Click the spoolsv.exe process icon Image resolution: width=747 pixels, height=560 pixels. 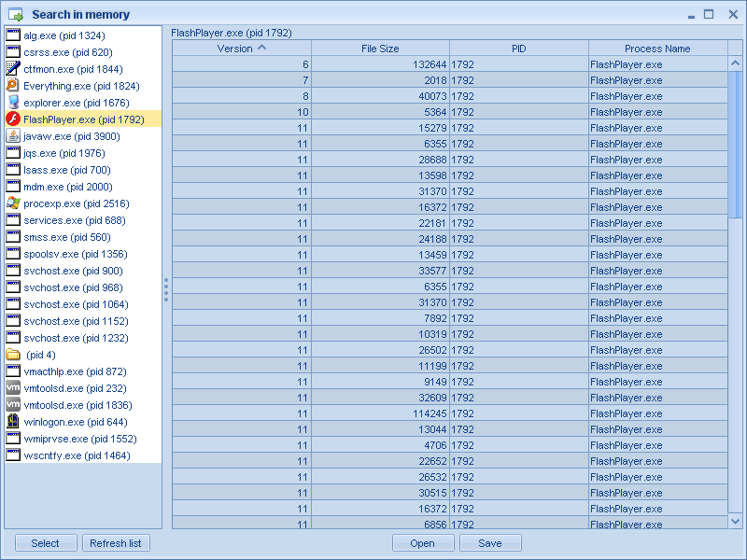[x=13, y=254]
